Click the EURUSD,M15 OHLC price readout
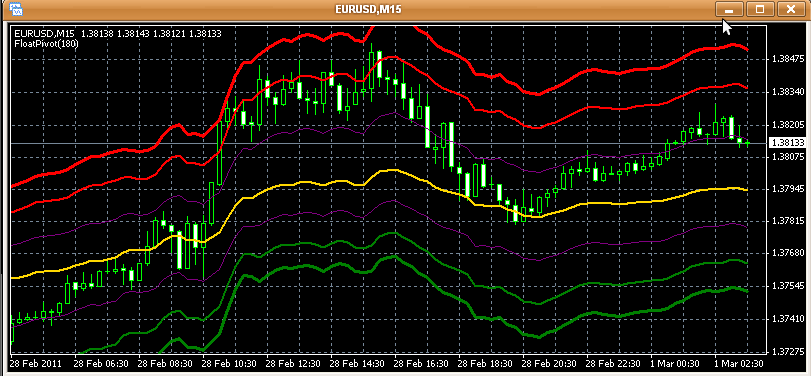Image resolution: width=811 pixels, height=376 pixels. (x=118, y=34)
